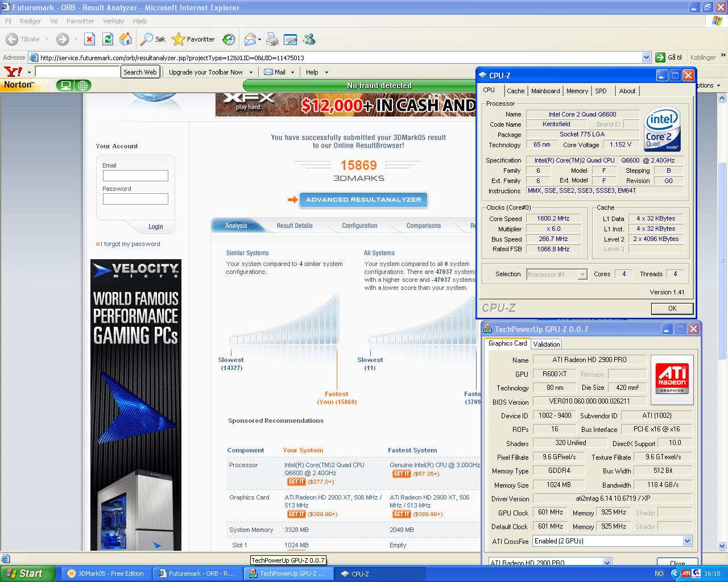Click the IE Back arrow icon
728x582 pixels.
pos(11,39)
